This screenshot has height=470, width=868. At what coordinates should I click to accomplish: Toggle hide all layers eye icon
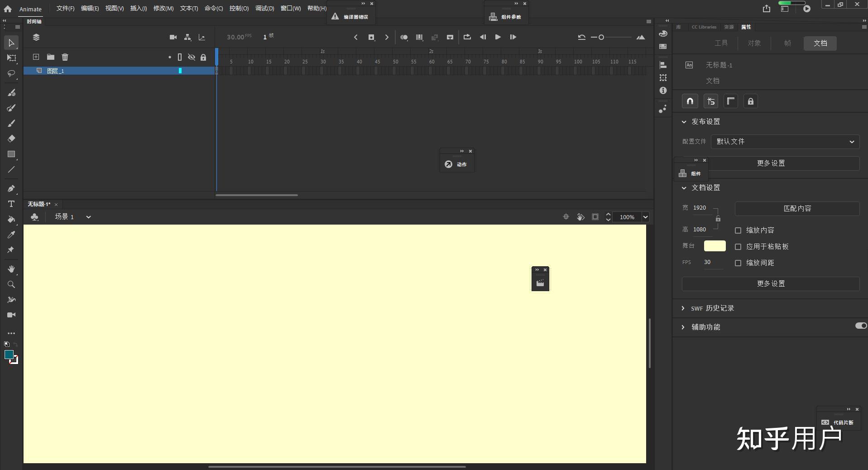(192, 57)
